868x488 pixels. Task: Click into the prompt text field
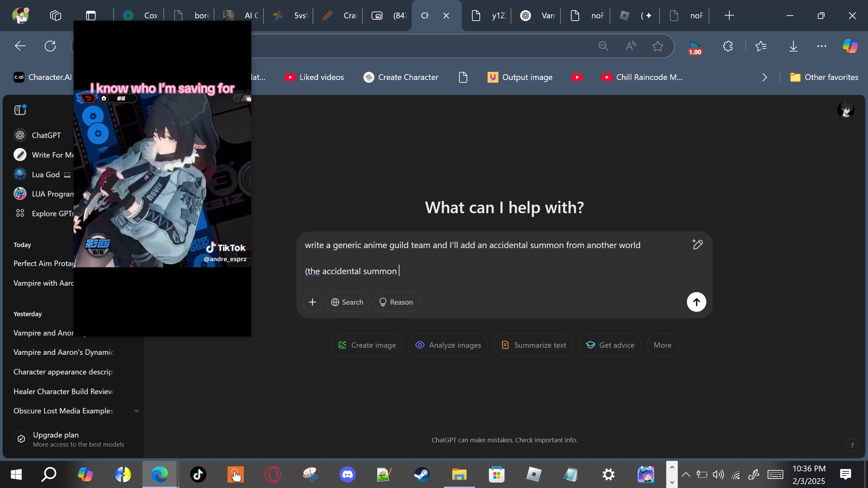click(x=495, y=258)
